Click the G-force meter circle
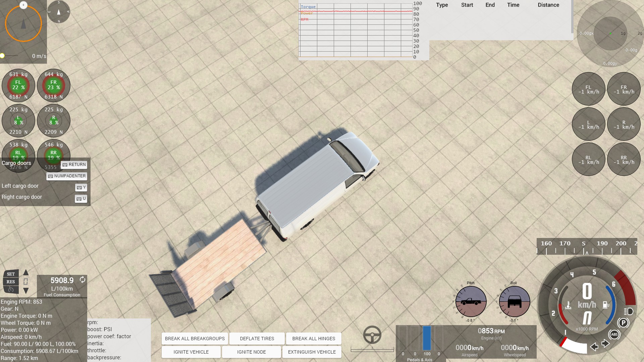 point(610,34)
